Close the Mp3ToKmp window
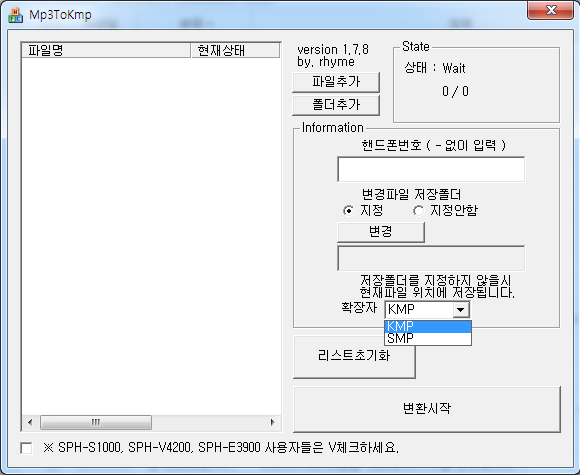 tap(550, 10)
